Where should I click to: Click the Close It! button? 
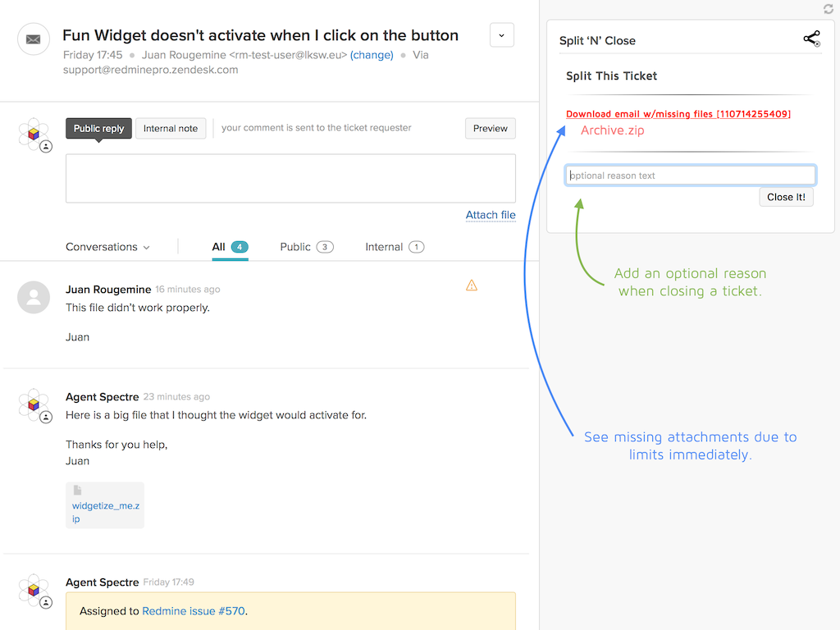coord(786,197)
